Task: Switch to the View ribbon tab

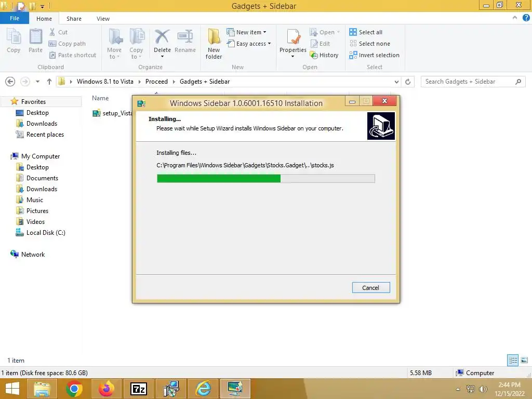Action: pyautogui.click(x=103, y=19)
